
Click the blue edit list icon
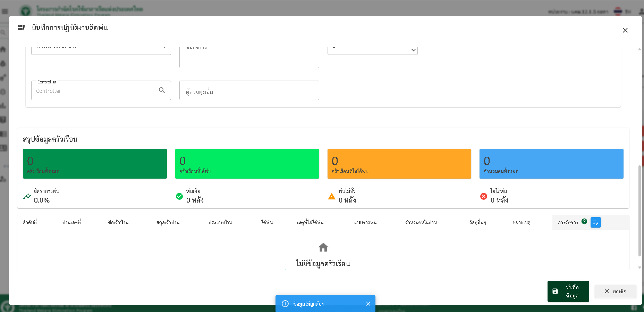(595, 222)
